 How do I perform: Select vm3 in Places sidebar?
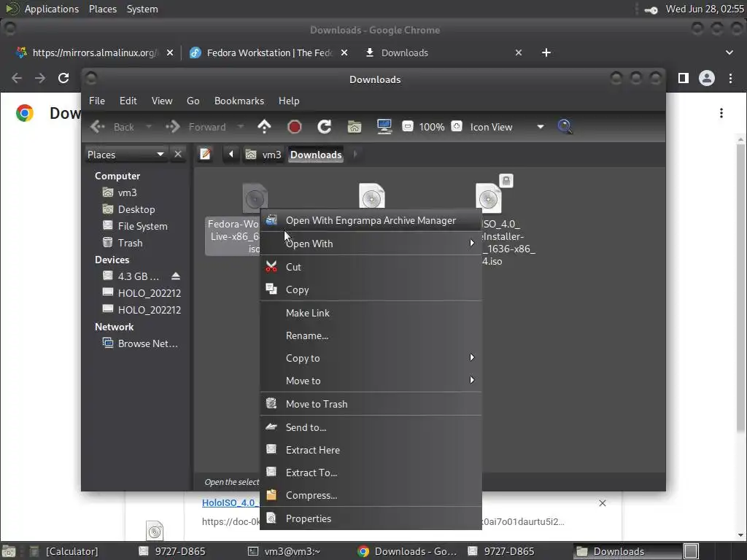coord(127,192)
